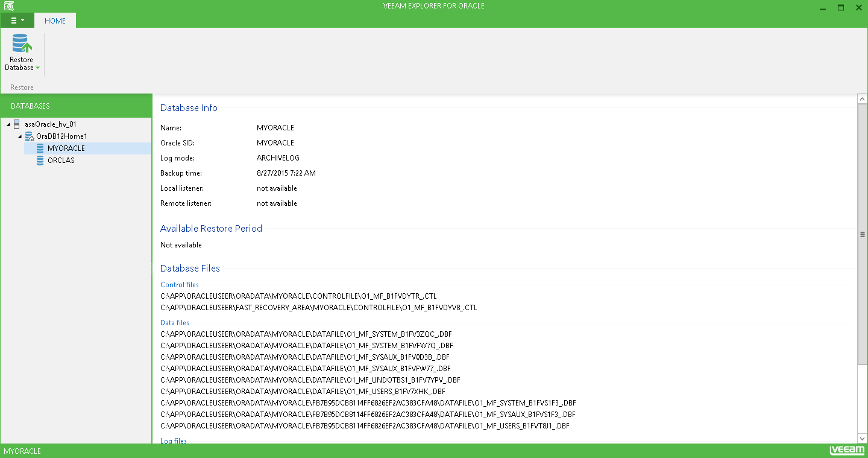Click the vertical scrollbar thumb

[x=862, y=234]
